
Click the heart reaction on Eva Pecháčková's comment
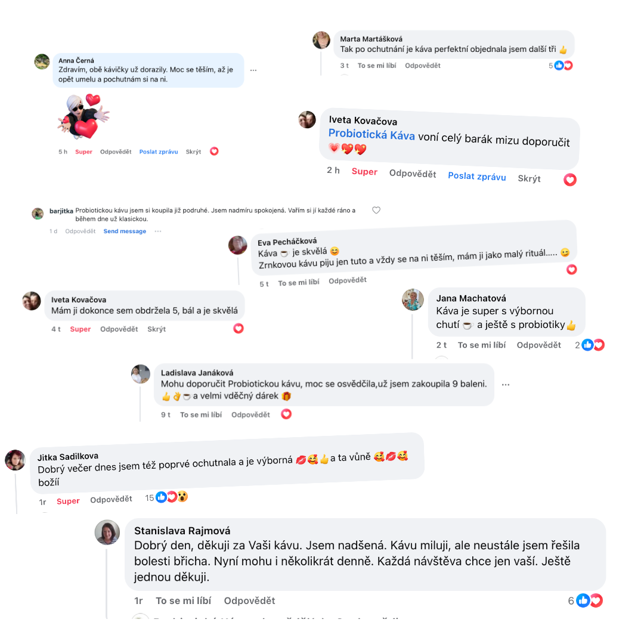(x=572, y=270)
